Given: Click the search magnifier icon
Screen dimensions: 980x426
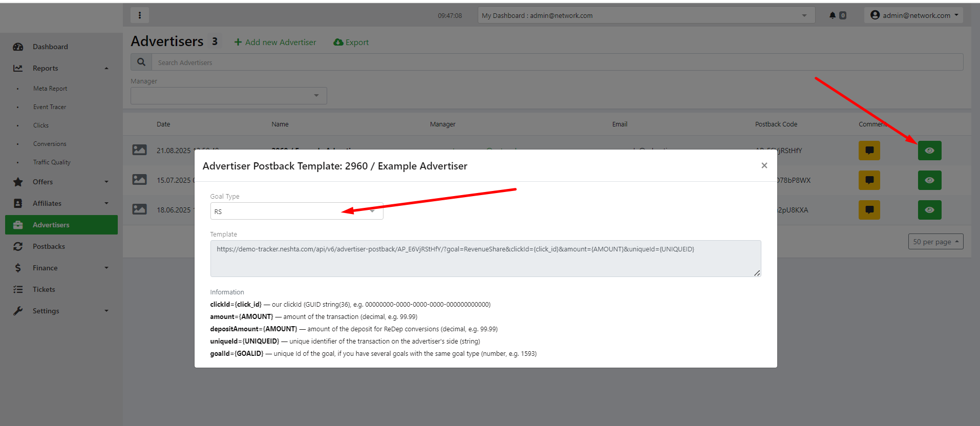Looking at the screenshot, I should point(141,62).
